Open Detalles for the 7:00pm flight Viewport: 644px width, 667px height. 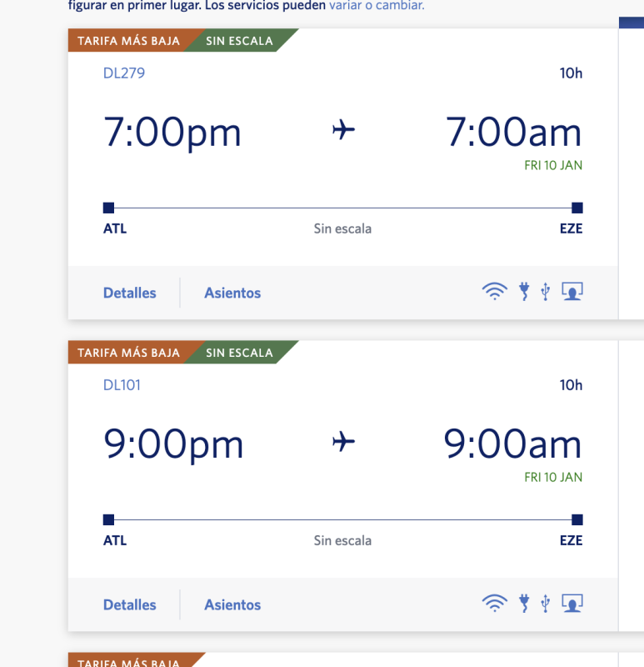129,293
